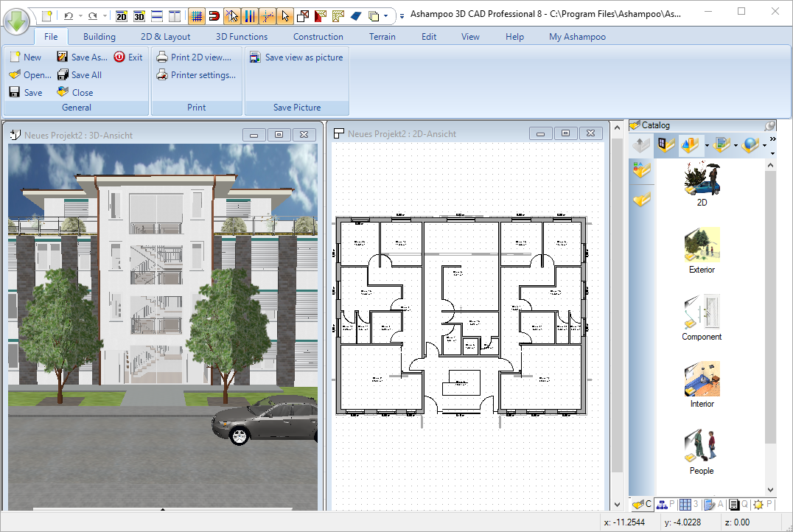Switch to the Construction ribbon tab
Viewport: 793px width, 532px height.
tap(318, 36)
